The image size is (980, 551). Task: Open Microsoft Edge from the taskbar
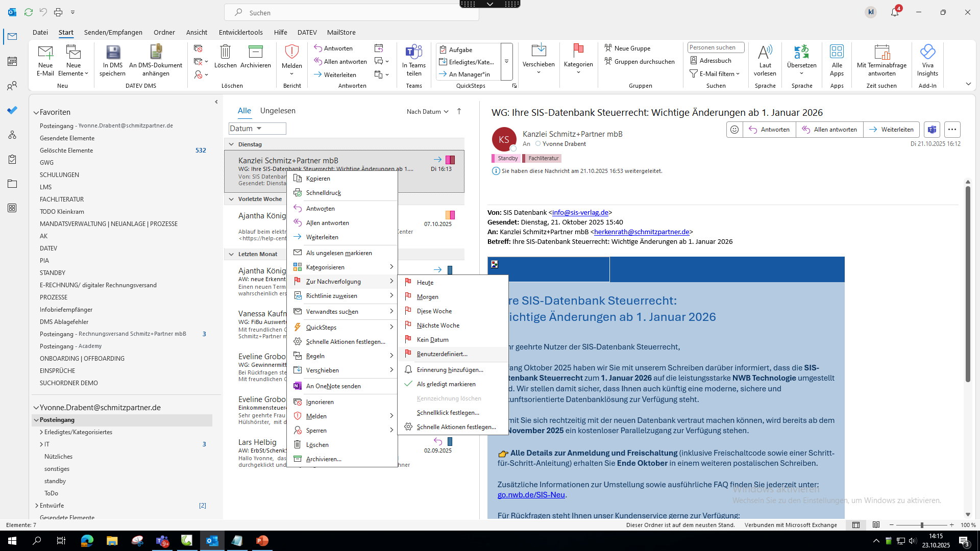(87, 541)
